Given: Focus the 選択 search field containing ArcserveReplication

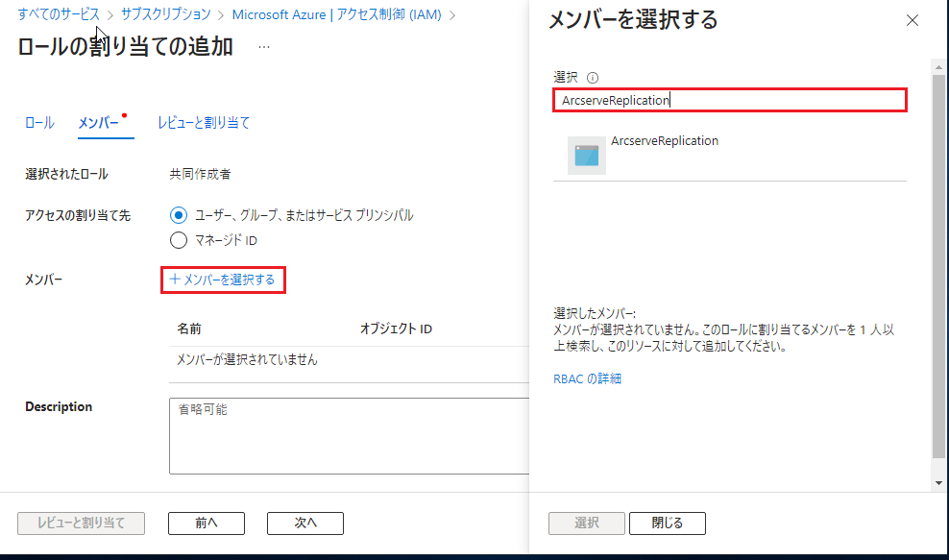Looking at the screenshot, I should point(730,100).
